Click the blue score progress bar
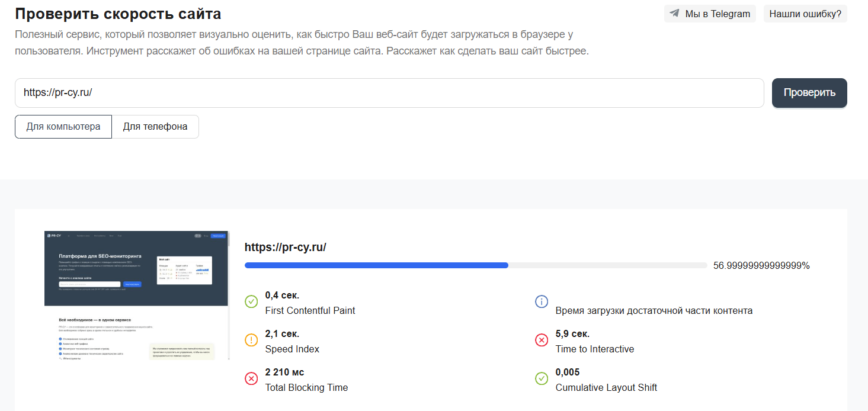The image size is (868, 411). click(x=376, y=265)
